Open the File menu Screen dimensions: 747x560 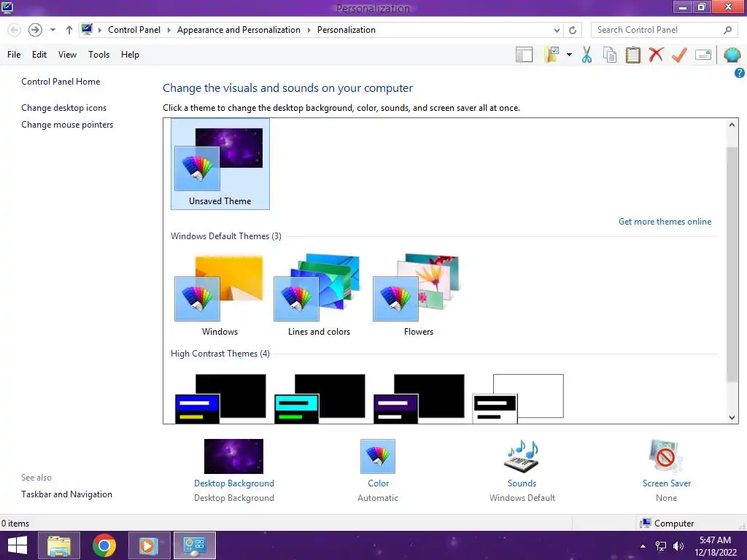pyautogui.click(x=14, y=55)
